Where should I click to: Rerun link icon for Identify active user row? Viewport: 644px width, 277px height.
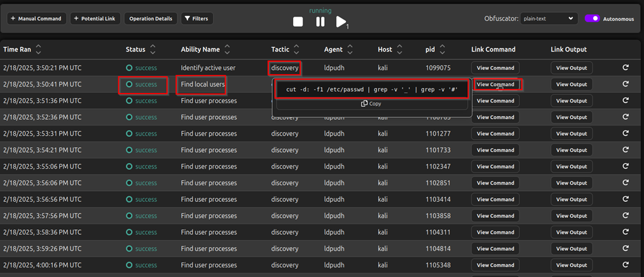(626, 67)
